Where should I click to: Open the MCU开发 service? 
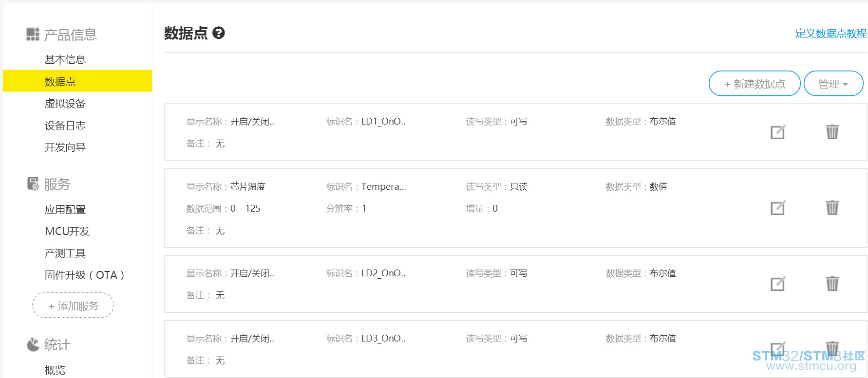67,231
